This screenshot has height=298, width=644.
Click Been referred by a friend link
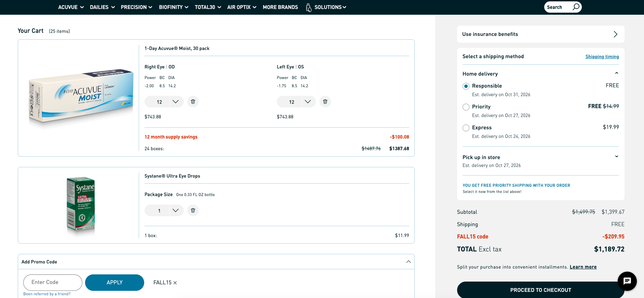coord(47,294)
